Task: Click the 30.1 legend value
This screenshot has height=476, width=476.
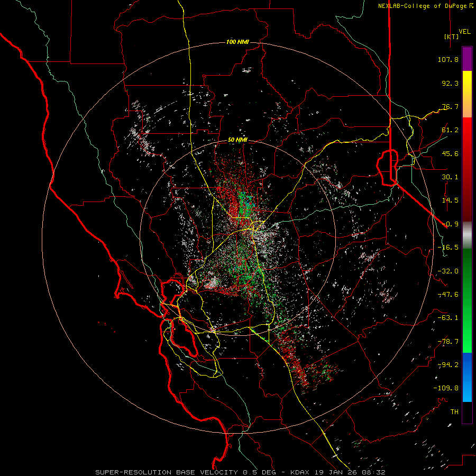Action: [450, 177]
